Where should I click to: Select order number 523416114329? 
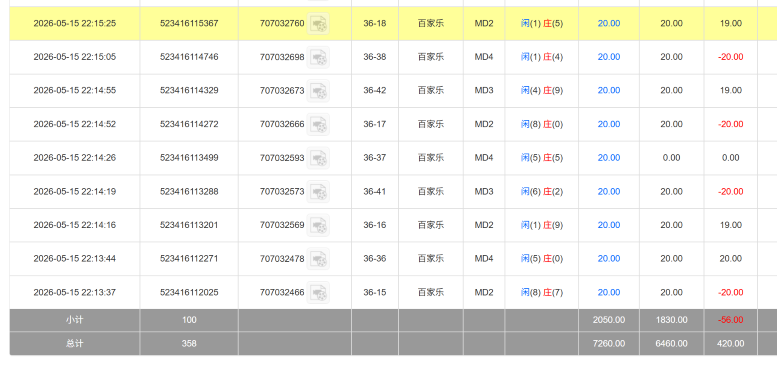[x=189, y=90]
